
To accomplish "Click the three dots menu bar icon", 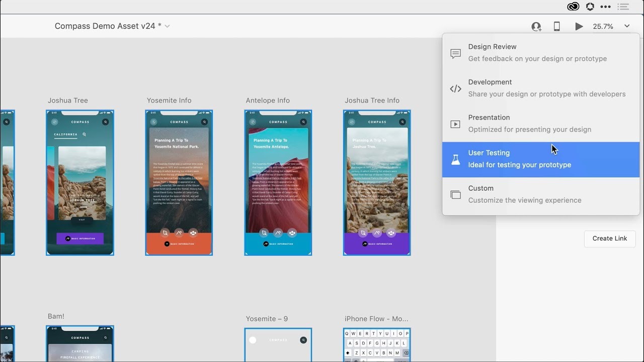I will (x=605, y=7).
